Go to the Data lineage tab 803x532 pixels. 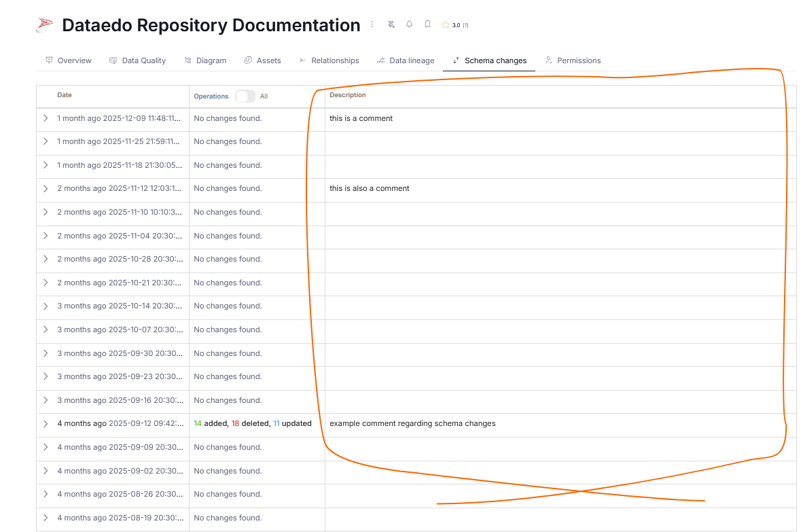point(406,60)
